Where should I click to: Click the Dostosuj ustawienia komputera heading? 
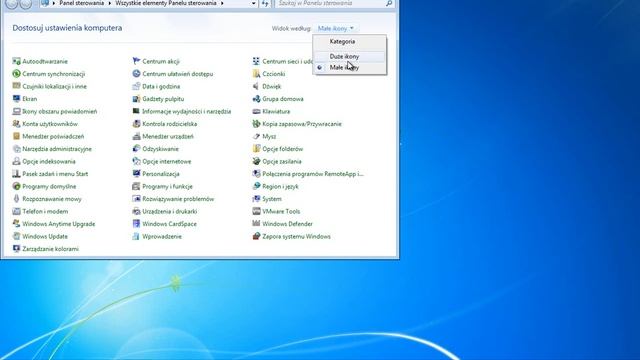tap(67, 28)
